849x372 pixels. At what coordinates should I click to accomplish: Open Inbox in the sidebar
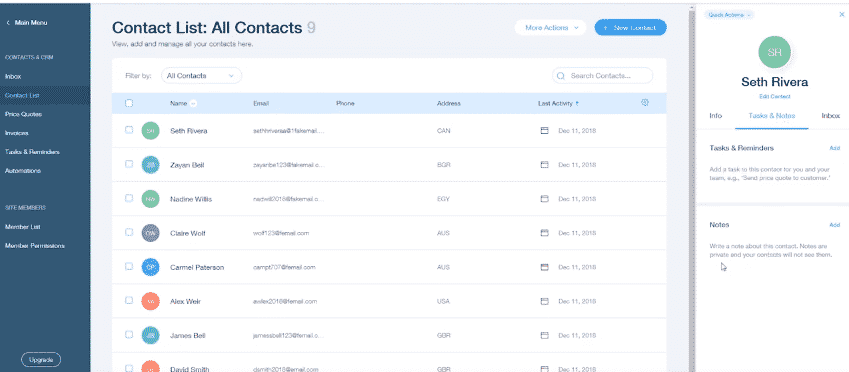tap(13, 76)
